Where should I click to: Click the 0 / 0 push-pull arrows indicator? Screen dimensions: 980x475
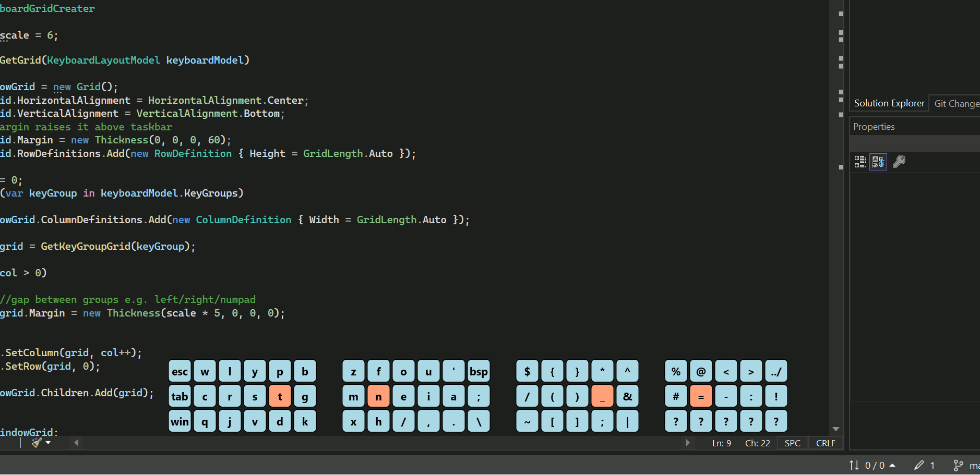[867, 465]
